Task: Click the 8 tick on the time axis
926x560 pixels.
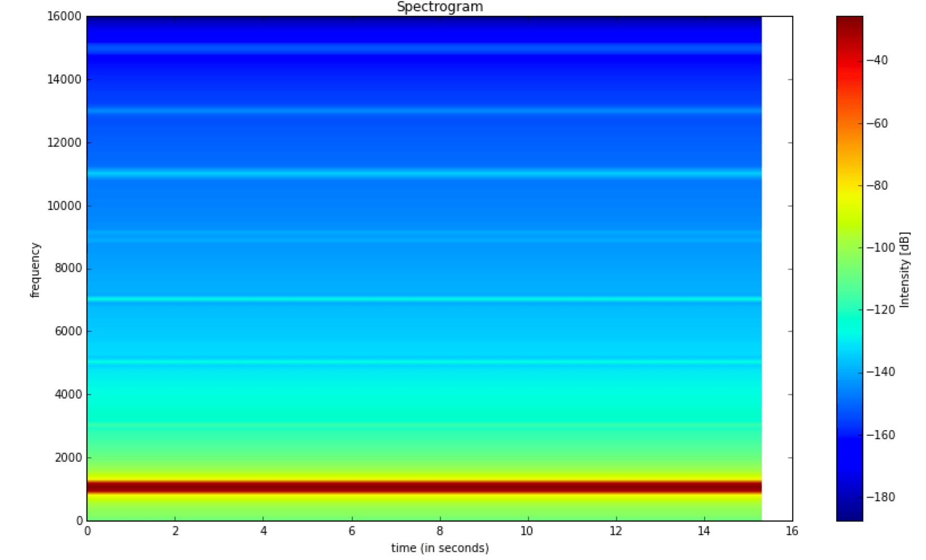Action: pos(440,530)
